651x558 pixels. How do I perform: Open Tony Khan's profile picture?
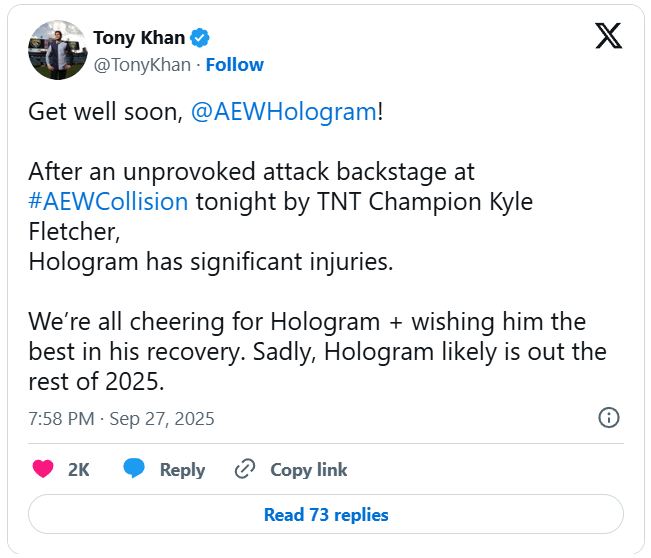[55, 51]
